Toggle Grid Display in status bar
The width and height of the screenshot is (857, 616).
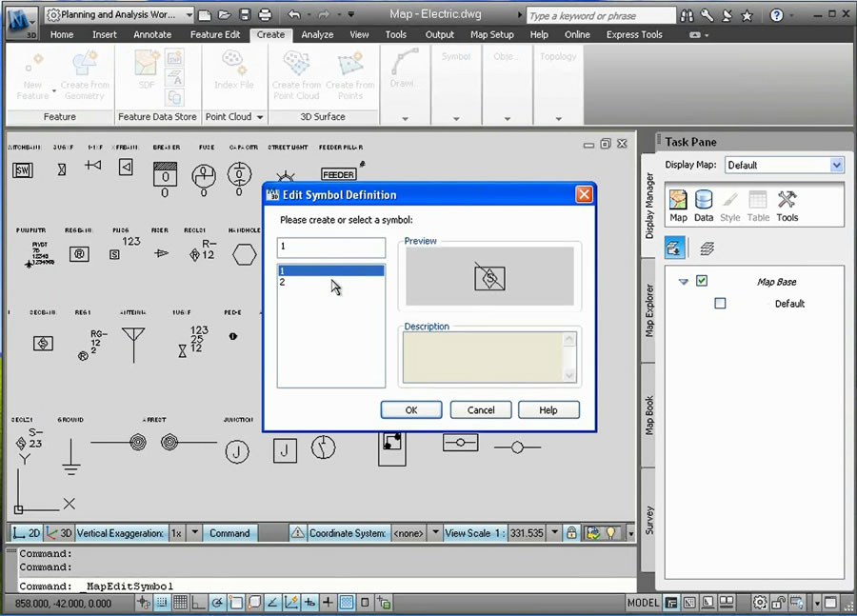180,603
